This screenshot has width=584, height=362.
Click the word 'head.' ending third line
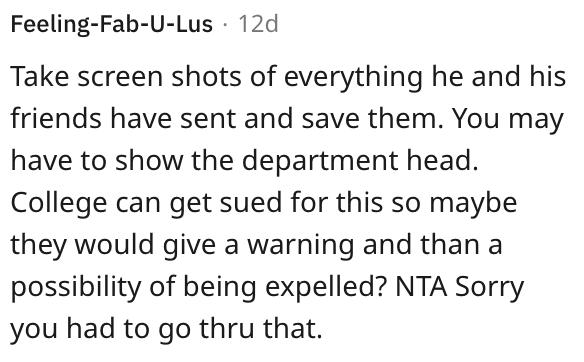[x=442, y=161]
